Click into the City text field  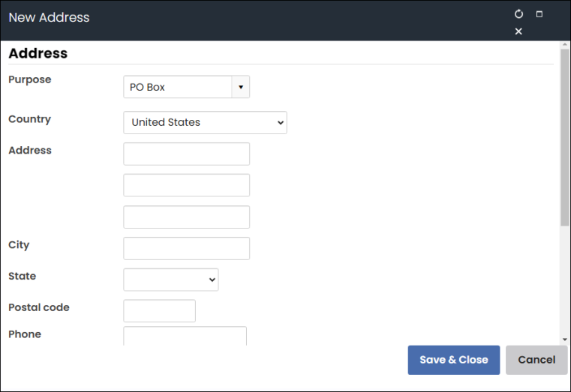click(x=186, y=248)
